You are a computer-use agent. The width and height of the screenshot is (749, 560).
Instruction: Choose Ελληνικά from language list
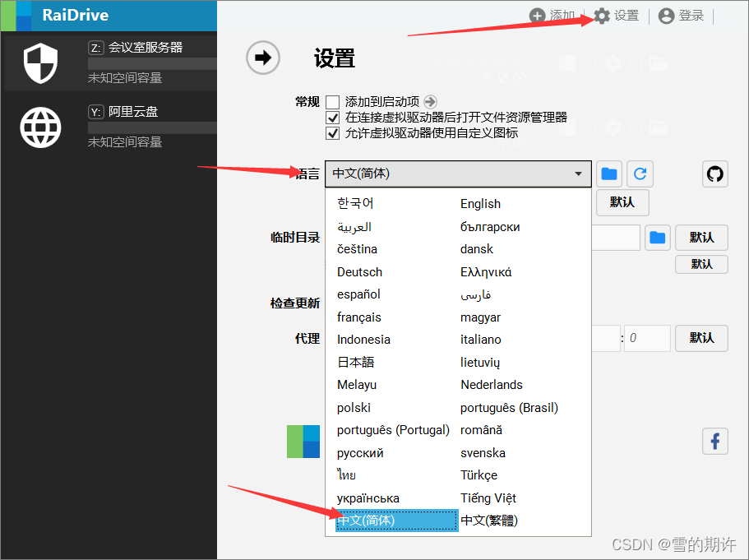pos(486,272)
